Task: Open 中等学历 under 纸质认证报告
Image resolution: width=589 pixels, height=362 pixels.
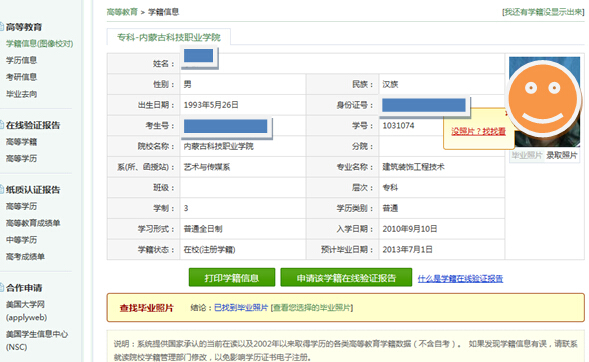Action: (21, 240)
